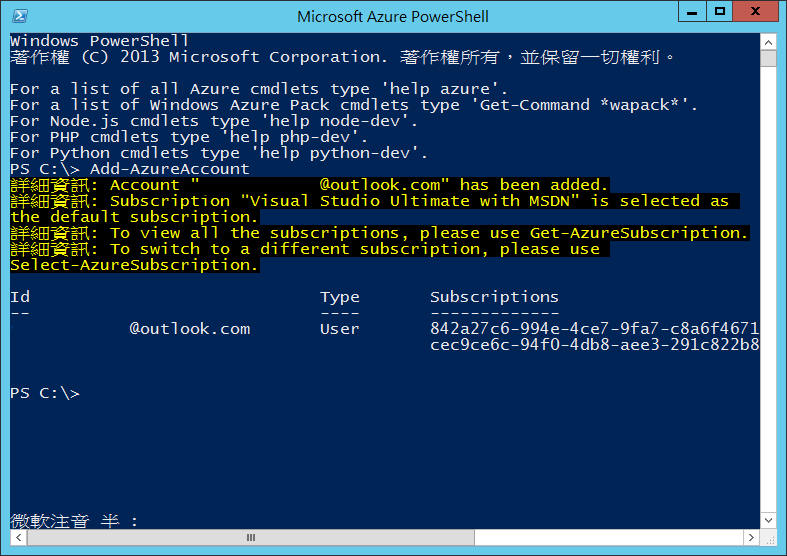Click the vertical scrollbar up arrow
787x556 pixels.
[x=768, y=40]
